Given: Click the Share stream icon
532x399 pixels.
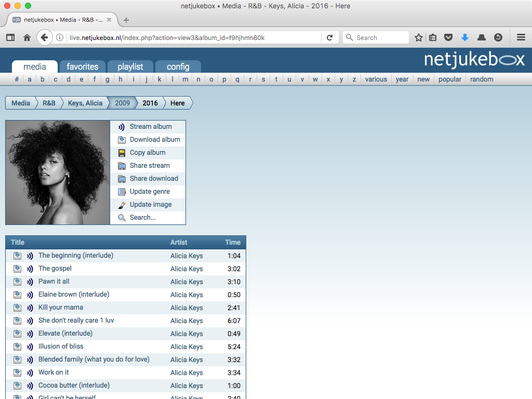Looking at the screenshot, I should (x=121, y=165).
